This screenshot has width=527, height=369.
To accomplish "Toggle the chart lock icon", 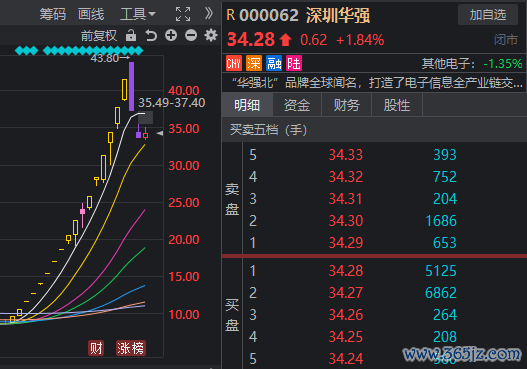I will click(131, 35).
